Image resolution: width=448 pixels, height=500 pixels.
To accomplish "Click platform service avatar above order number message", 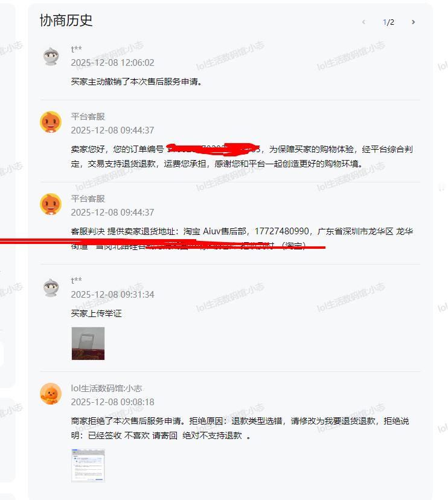I will point(51,122).
